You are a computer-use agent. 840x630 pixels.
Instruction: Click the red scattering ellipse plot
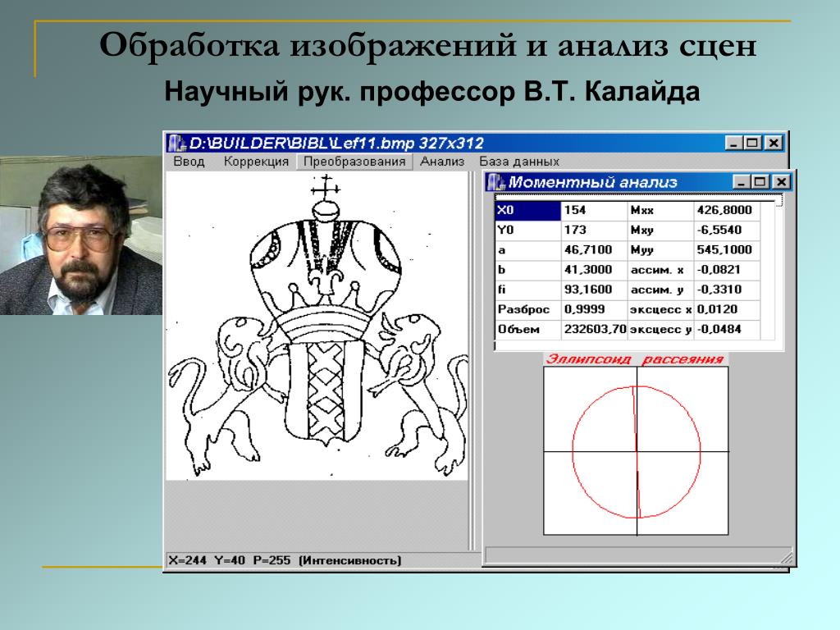click(636, 451)
